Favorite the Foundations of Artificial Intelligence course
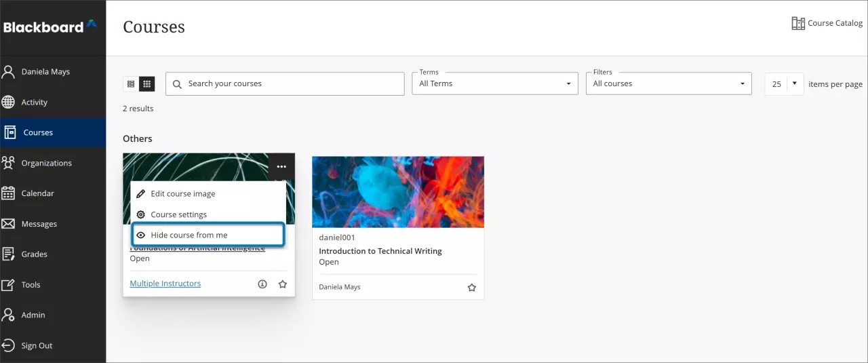The width and height of the screenshot is (868, 363). 283,284
